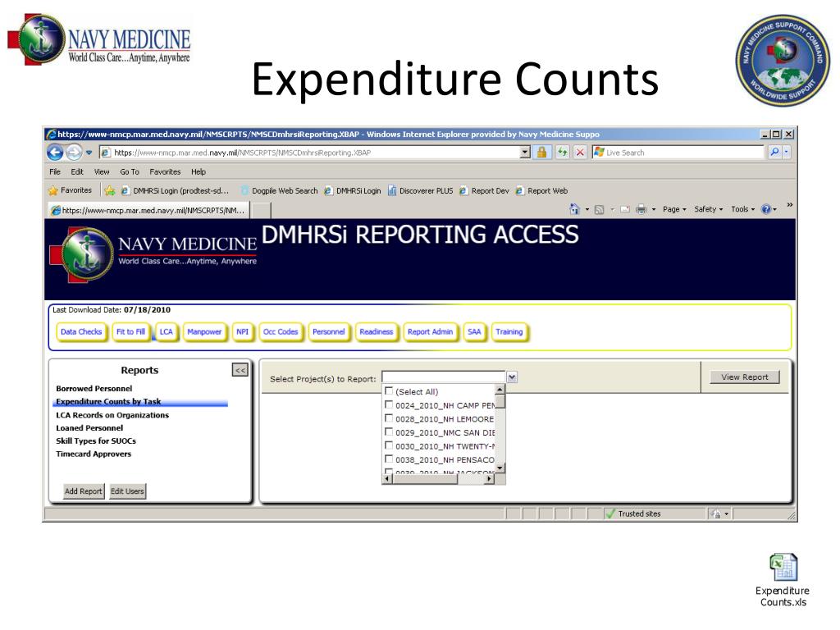Open the Edit menu
Screen dimensions: 840x630
pos(77,172)
